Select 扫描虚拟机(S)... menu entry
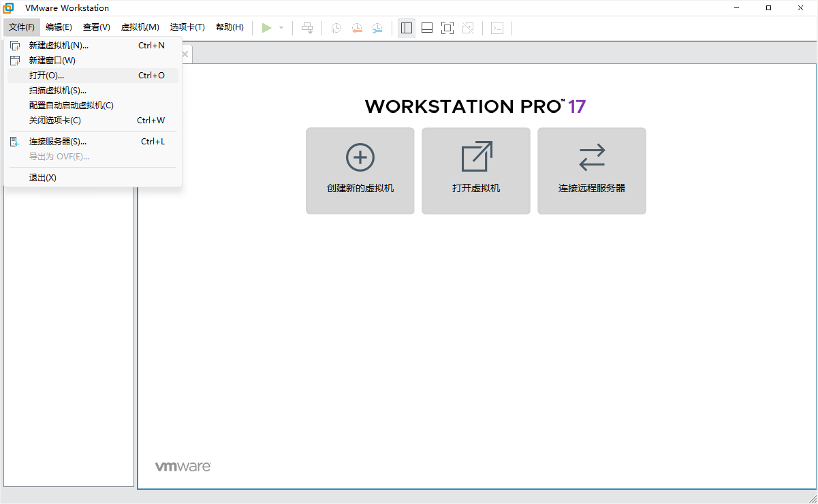Image resolution: width=818 pixels, height=504 pixels. 93,91
